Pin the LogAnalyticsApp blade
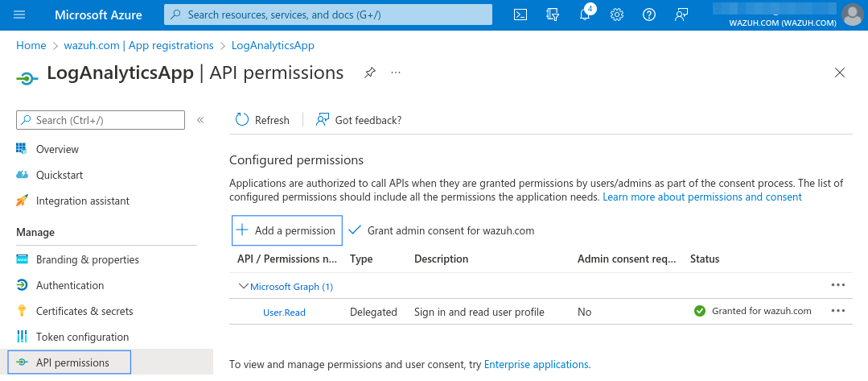This screenshot has width=868, height=381. coord(370,72)
